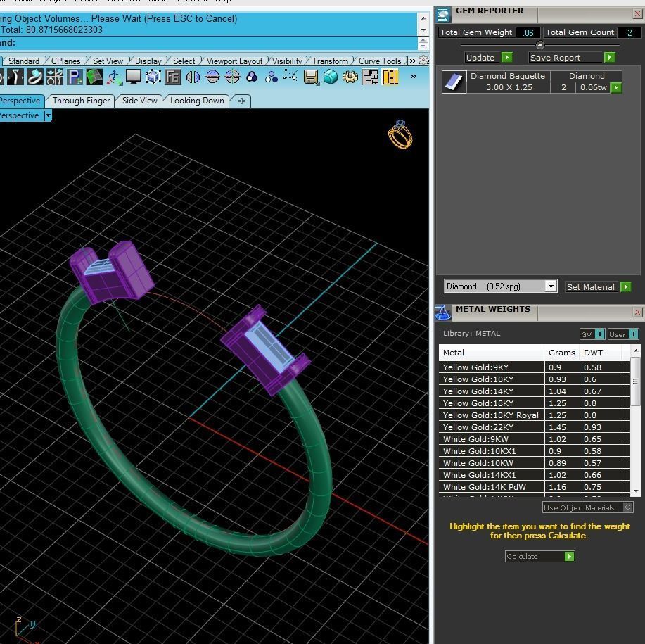Select the Yellow Gold:18KY Royal row

[x=534, y=415]
